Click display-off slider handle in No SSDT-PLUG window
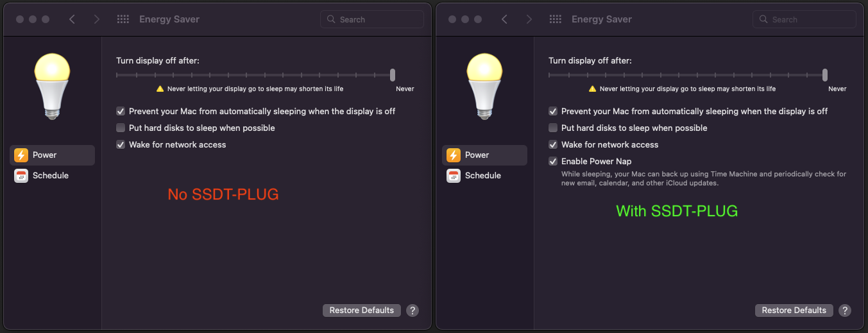The height and width of the screenshot is (333, 868). click(393, 75)
